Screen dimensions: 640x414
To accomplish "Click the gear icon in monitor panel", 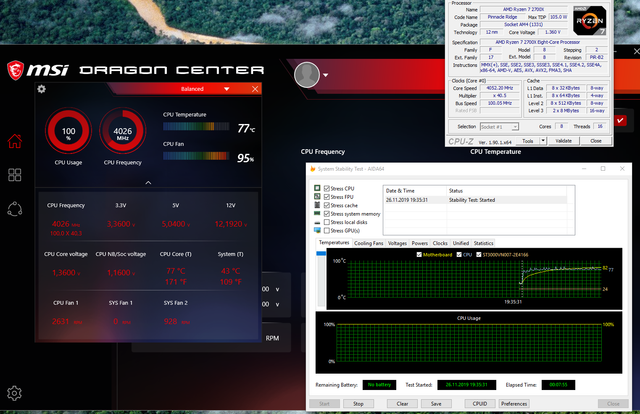I will pyautogui.click(x=42, y=89).
